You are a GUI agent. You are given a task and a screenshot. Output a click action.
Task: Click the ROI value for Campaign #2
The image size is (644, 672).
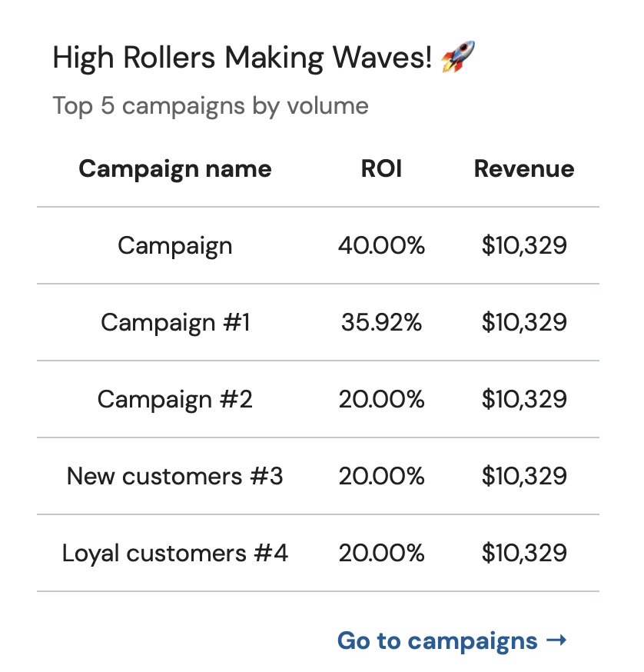click(381, 399)
